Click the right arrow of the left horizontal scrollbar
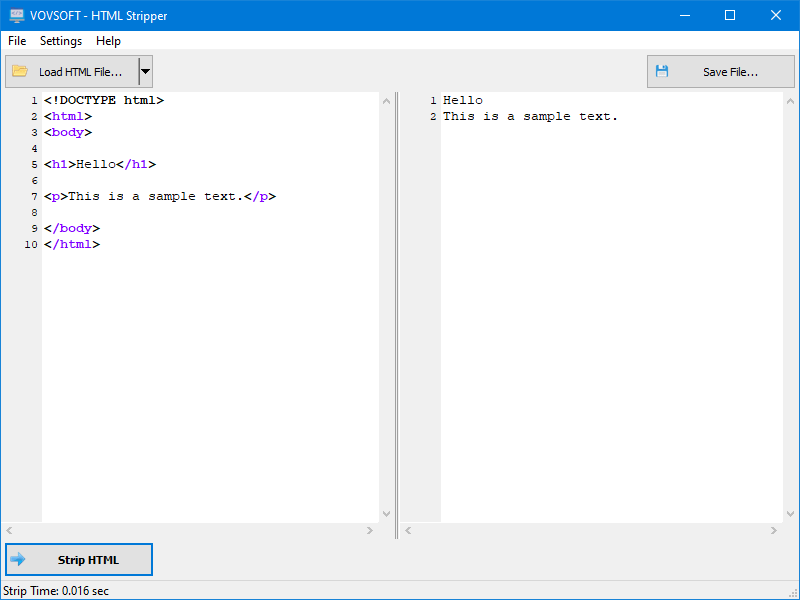Image resolution: width=800 pixels, height=600 pixels. tap(369, 529)
